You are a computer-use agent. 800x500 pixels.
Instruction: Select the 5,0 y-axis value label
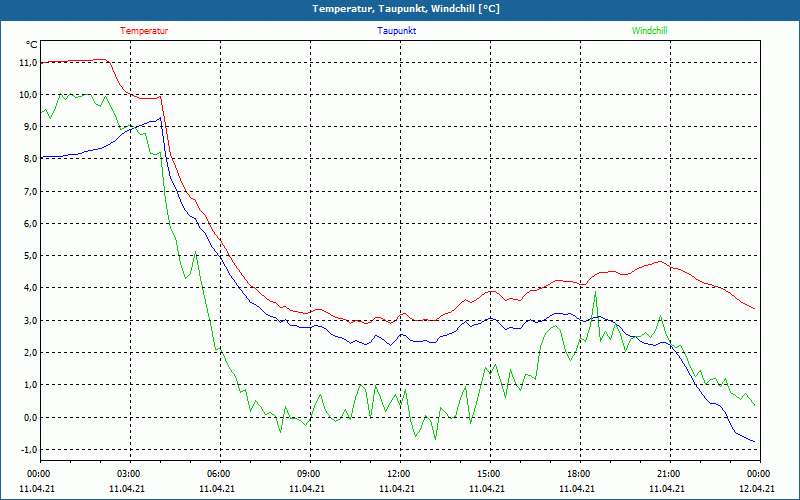coord(29,256)
